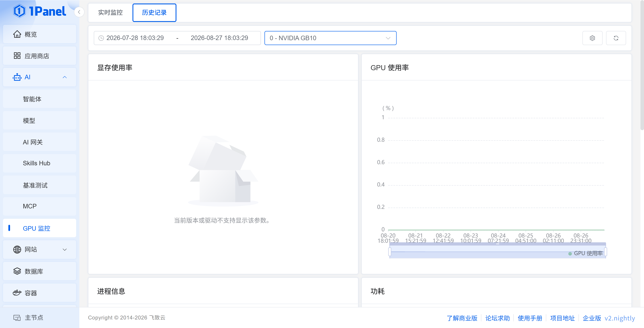This screenshot has height=328, width=644.
Task: Refresh the history records
Action: tap(616, 38)
